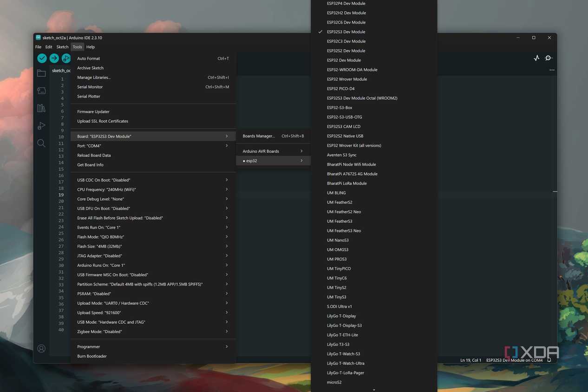Screen dimensions: 588x392
Task: Open the Search magnifier sidebar icon
Action: 41,143
